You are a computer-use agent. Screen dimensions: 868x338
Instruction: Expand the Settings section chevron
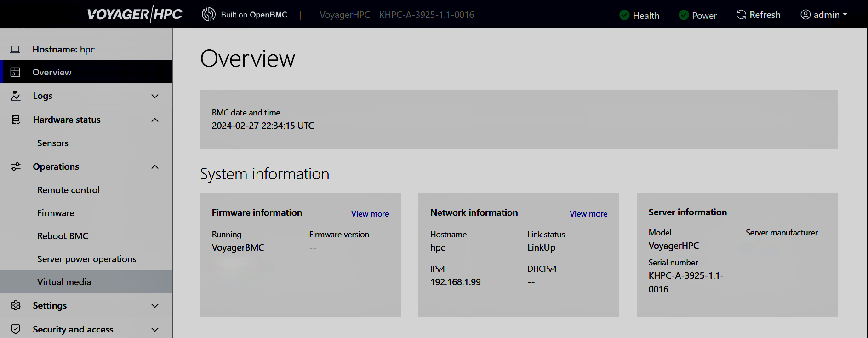click(x=155, y=306)
